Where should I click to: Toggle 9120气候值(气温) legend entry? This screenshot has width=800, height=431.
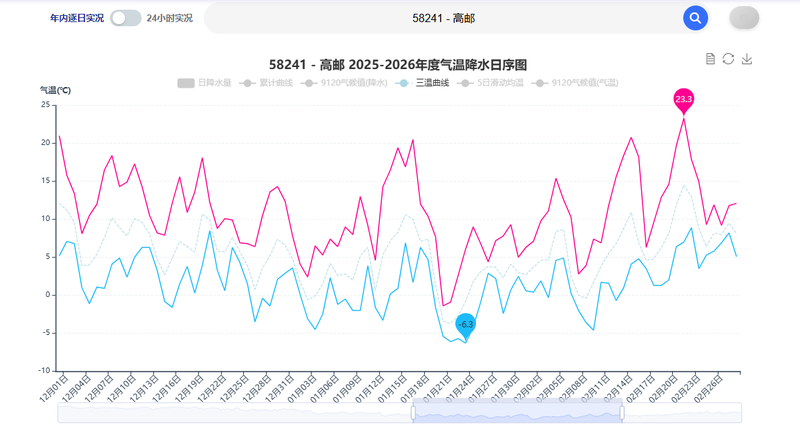574,83
